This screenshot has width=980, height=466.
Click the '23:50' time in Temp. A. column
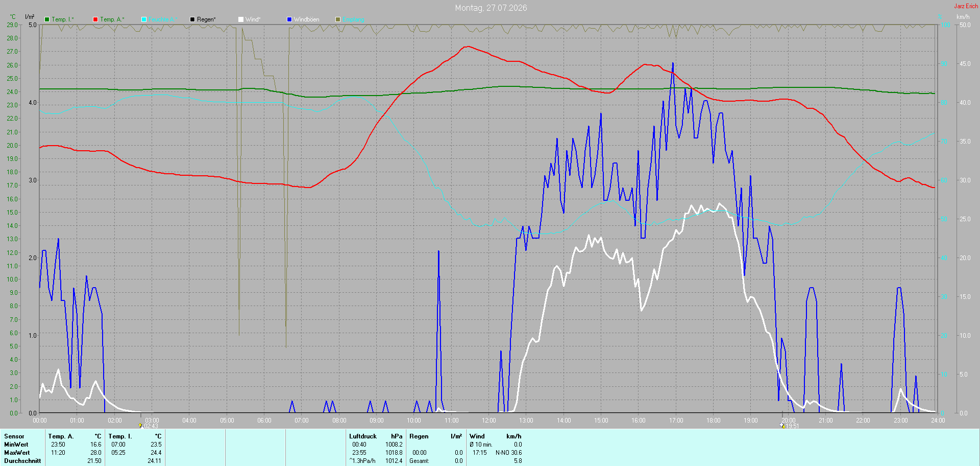(58, 445)
